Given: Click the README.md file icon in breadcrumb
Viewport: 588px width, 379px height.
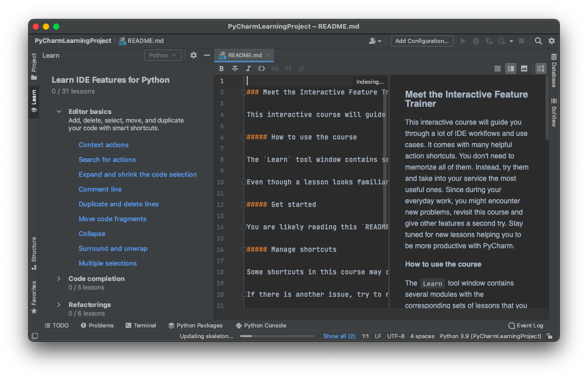Looking at the screenshot, I should tap(122, 41).
